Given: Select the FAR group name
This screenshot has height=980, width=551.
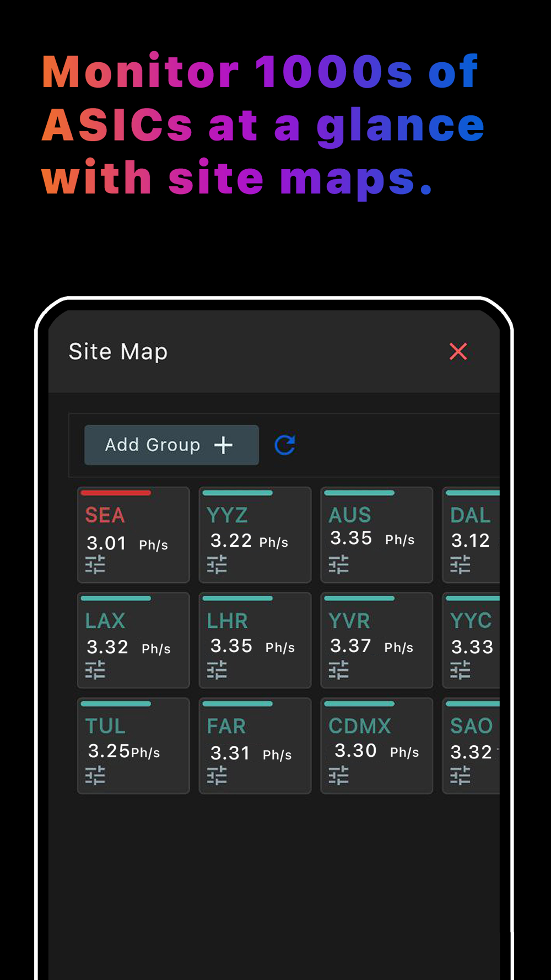Looking at the screenshot, I should pyautogui.click(x=226, y=726).
